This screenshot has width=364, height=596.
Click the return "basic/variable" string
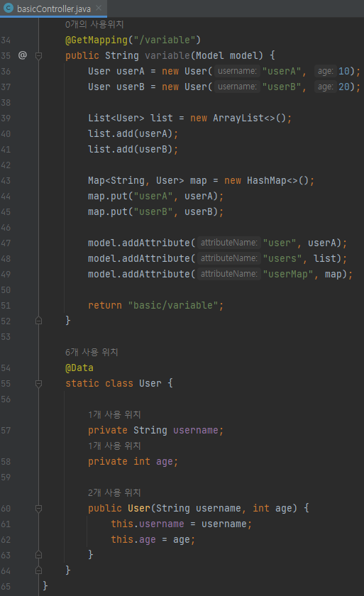pyautogui.click(x=172, y=305)
